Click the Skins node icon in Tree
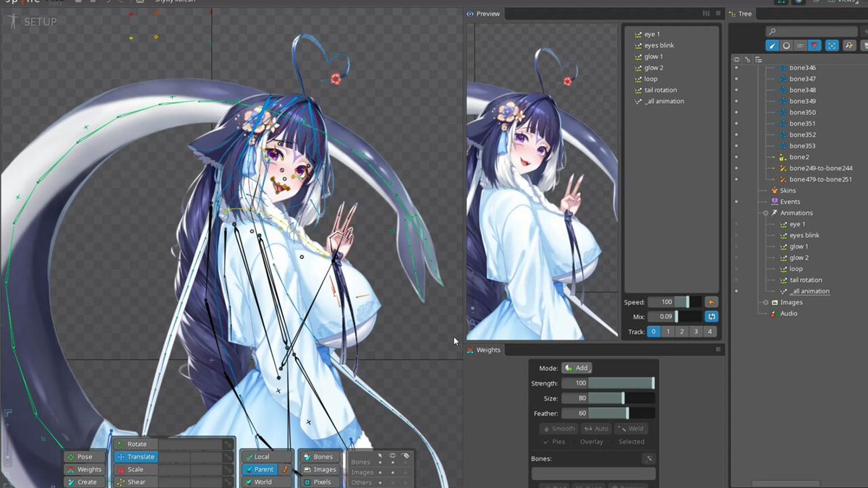 (774, 191)
